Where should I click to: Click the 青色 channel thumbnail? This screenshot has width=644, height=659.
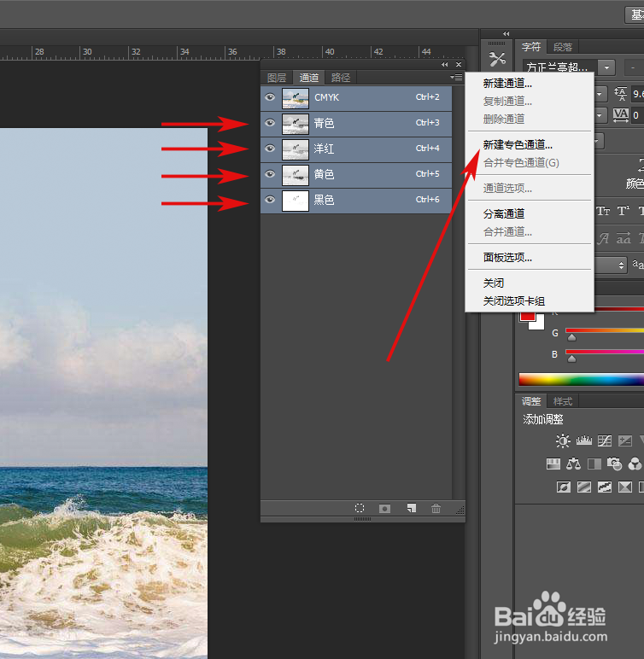[296, 124]
